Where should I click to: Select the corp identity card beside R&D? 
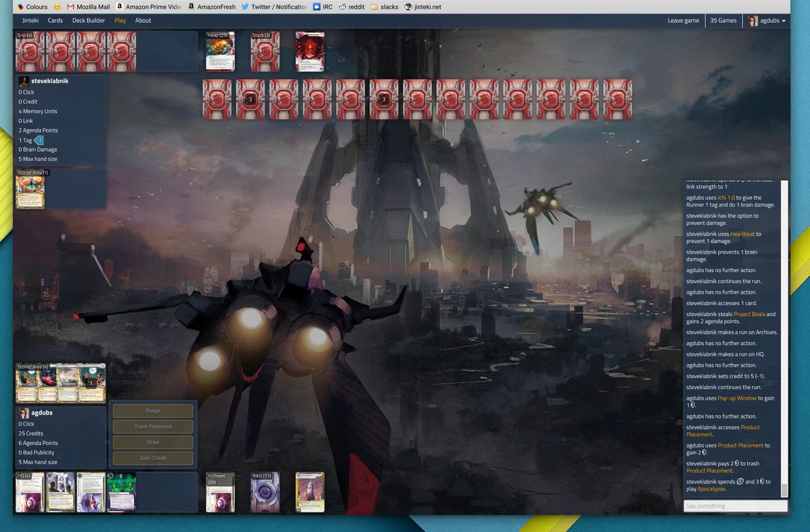(310, 492)
